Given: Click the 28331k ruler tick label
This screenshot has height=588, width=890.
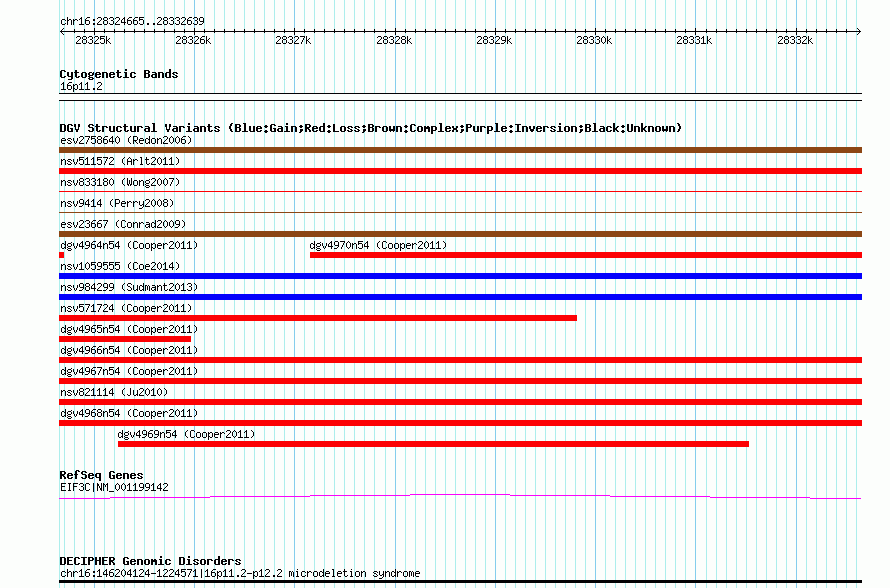Looking at the screenshot, I should (x=694, y=40).
